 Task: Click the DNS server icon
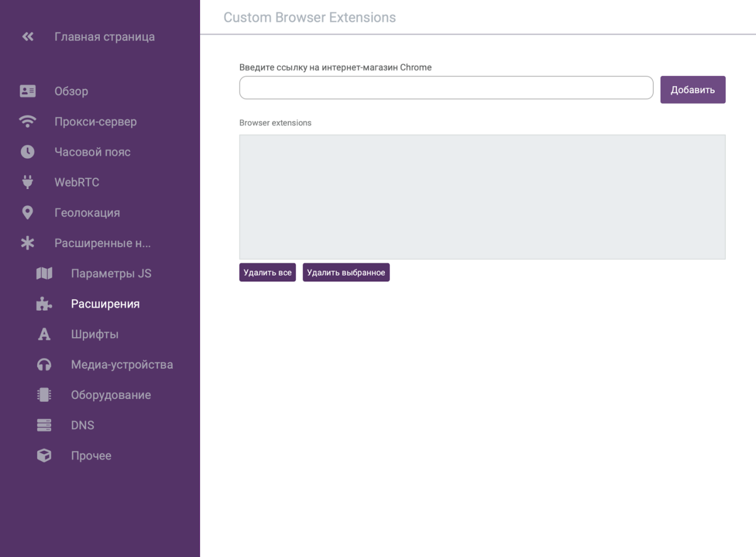[44, 425]
